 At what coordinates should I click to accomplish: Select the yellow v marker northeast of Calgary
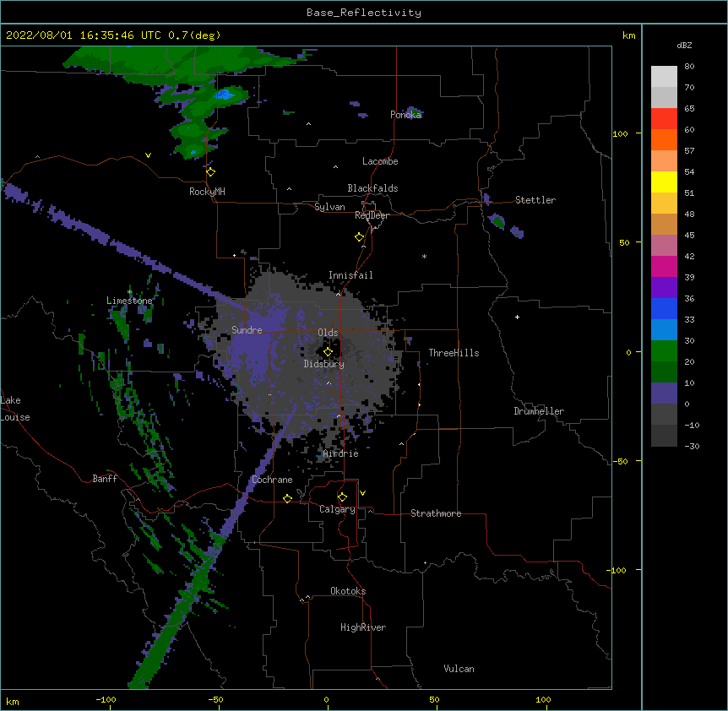tap(362, 493)
